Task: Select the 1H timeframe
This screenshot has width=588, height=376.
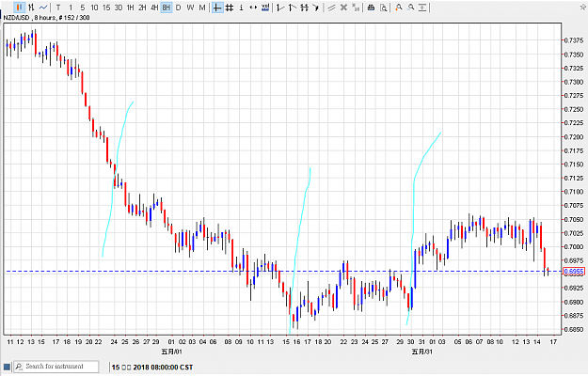Action: click(x=130, y=8)
